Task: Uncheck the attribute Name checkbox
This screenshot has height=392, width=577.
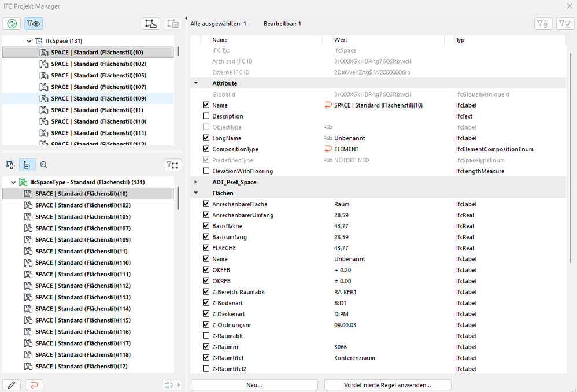Action: tap(206, 105)
